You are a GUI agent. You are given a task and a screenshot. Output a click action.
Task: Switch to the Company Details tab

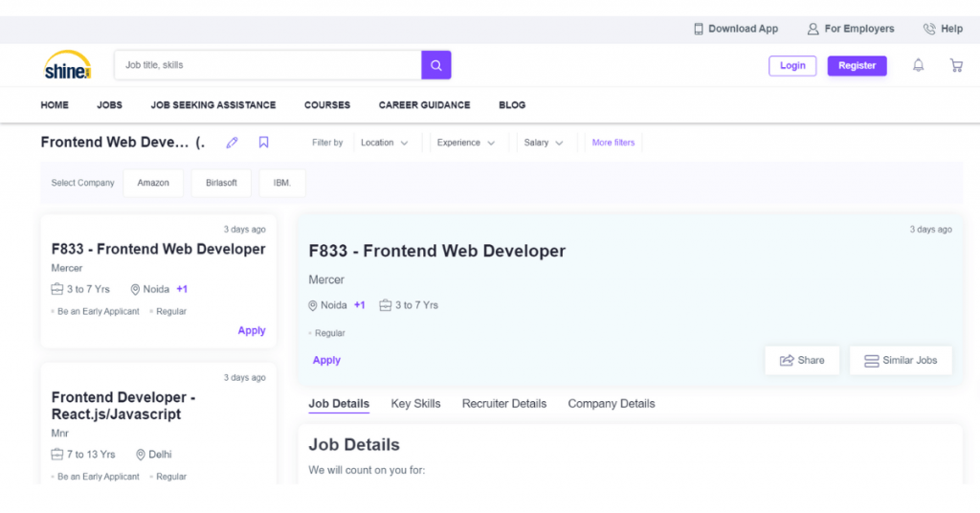click(612, 404)
